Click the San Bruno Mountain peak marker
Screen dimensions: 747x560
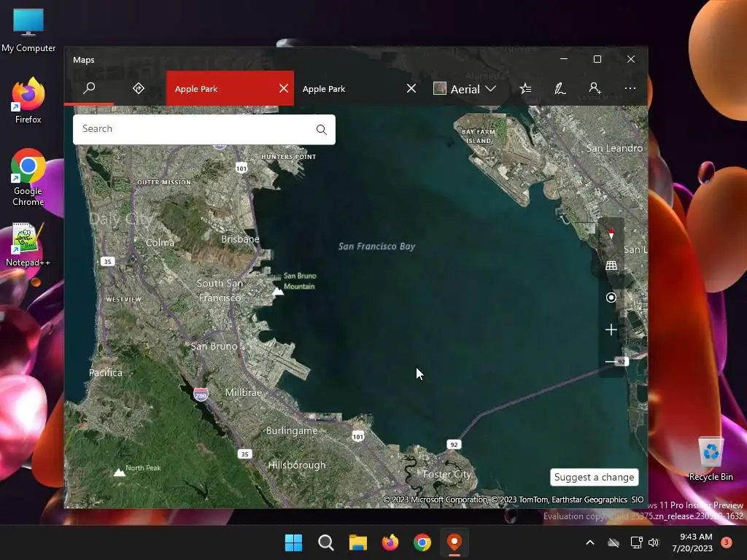[278, 291]
